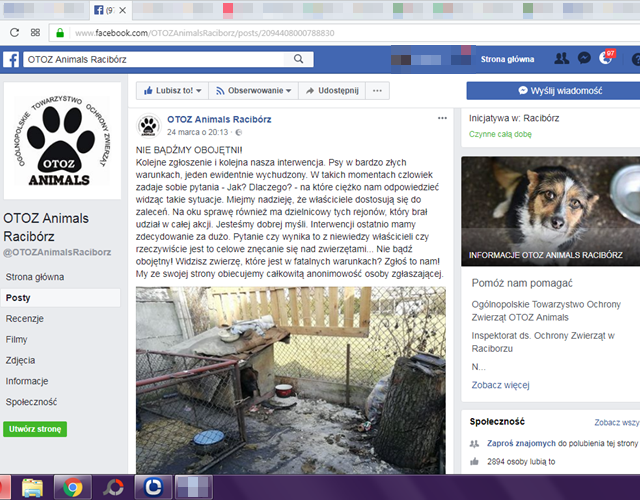Click the OTOZ Animals Racibórz page title

[46, 227]
